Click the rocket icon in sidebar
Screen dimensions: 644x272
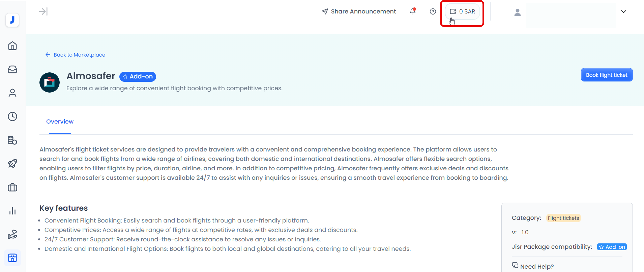(12, 164)
